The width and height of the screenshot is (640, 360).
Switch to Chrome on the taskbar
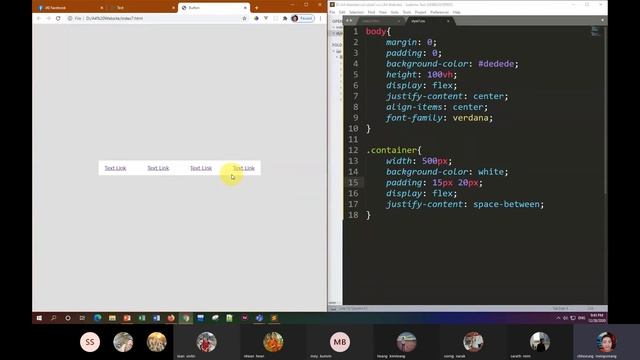186,318
